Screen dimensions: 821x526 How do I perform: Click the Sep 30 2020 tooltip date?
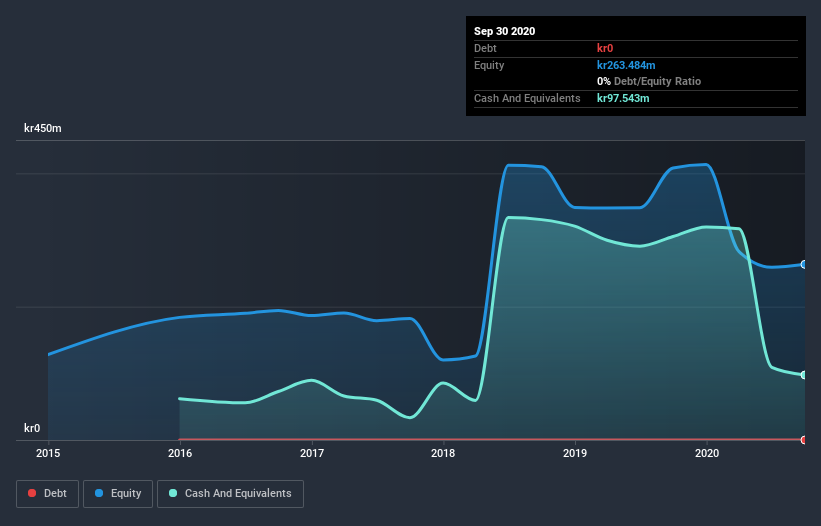tap(505, 31)
